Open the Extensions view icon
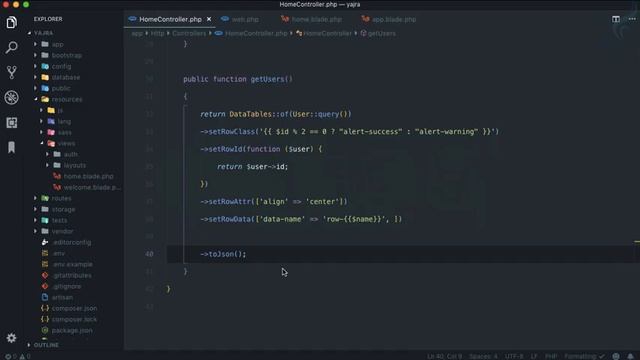This screenshot has height=360, width=640. [x=11, y=122]
